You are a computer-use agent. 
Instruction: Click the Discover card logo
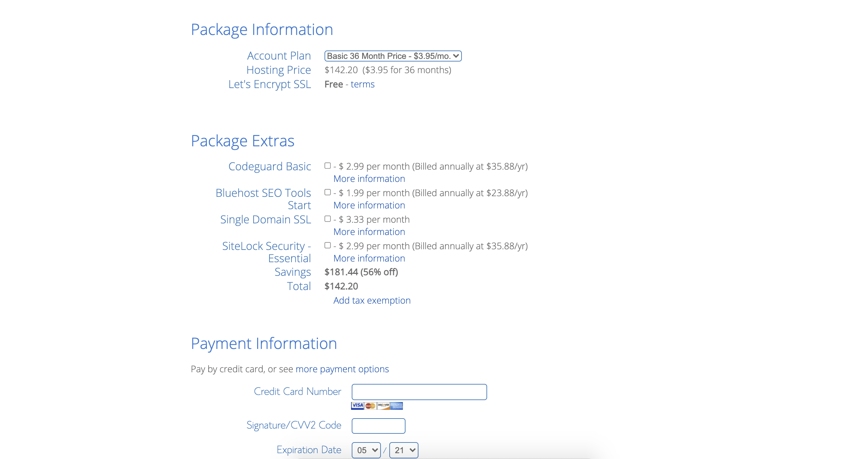pyautogui.click(x=383, y=406)
